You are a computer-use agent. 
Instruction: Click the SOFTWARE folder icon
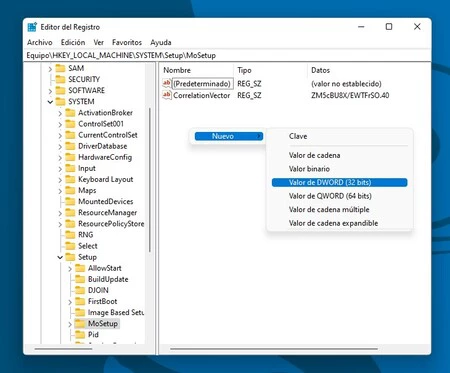[60, 90]
